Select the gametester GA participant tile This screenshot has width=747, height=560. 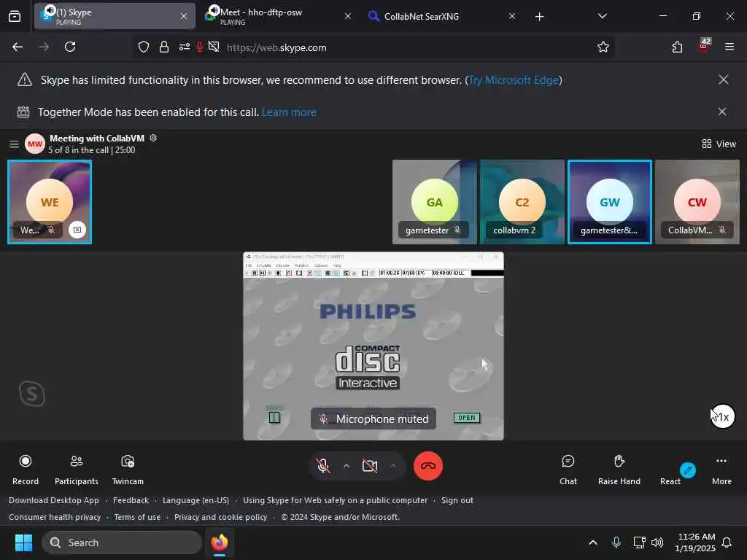[434, 202]
